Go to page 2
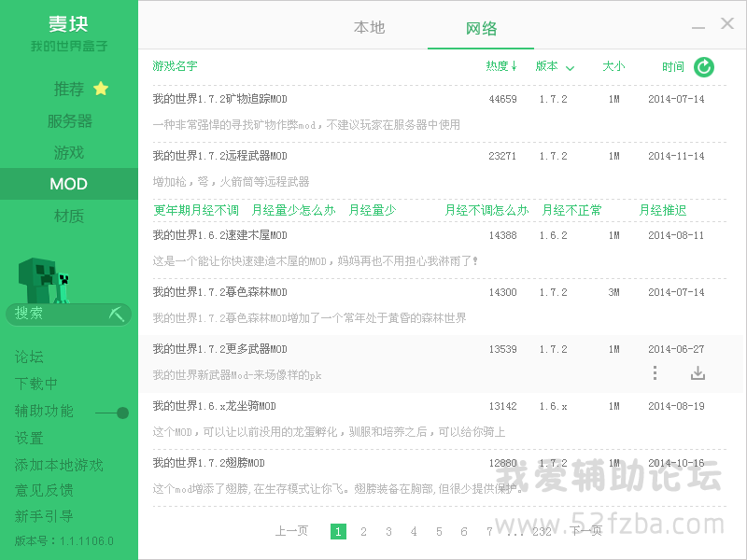 tap(363, 531)
